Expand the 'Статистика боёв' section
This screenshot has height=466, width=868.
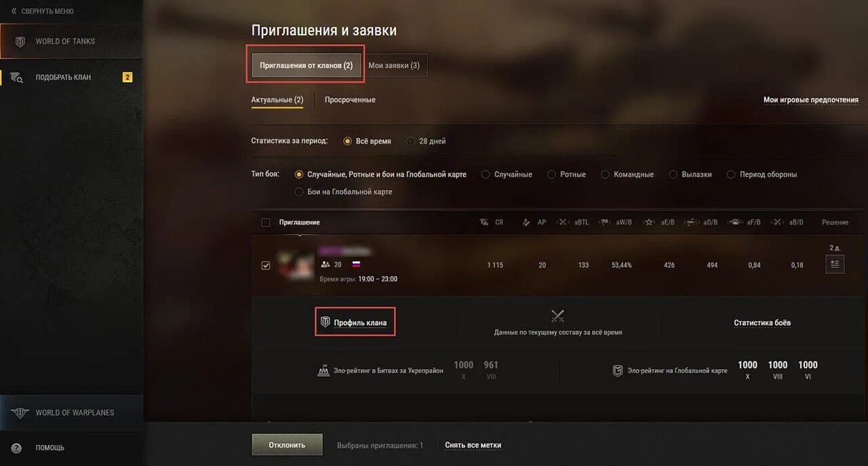tap(762, 323)
